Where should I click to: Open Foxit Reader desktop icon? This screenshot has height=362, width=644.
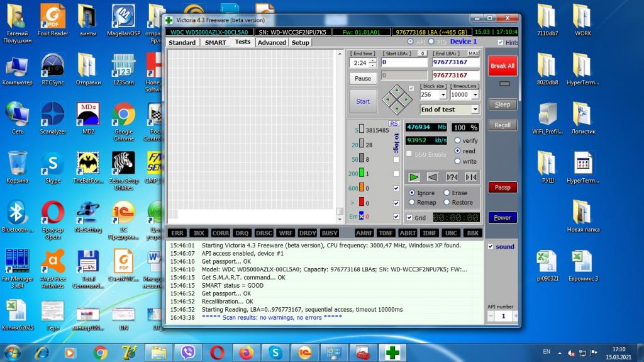53,21
